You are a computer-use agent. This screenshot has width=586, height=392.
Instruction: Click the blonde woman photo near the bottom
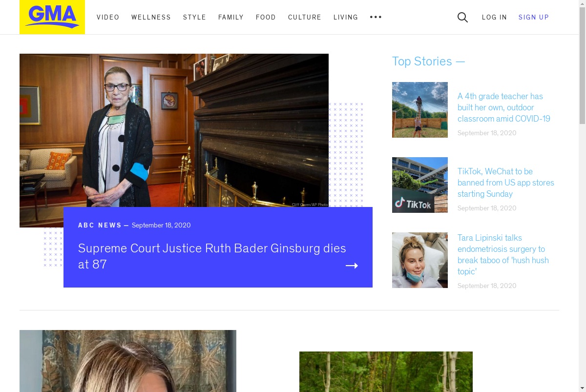tap(128, 361)
